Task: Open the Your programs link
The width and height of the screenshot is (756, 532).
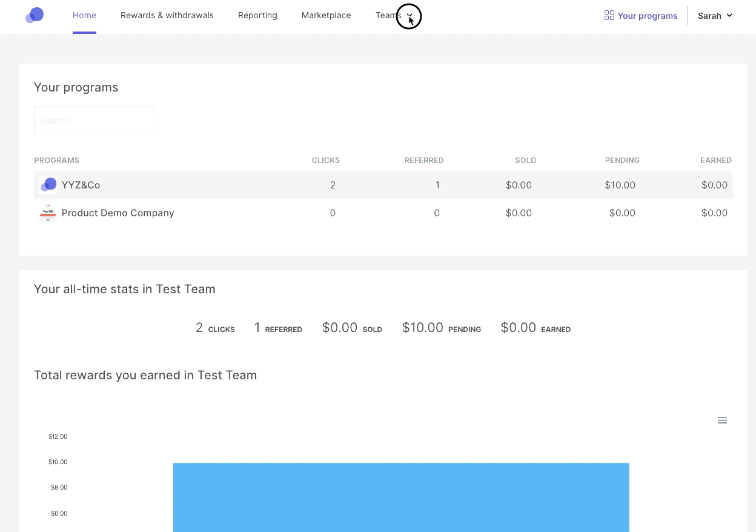Action: point(648,16)
